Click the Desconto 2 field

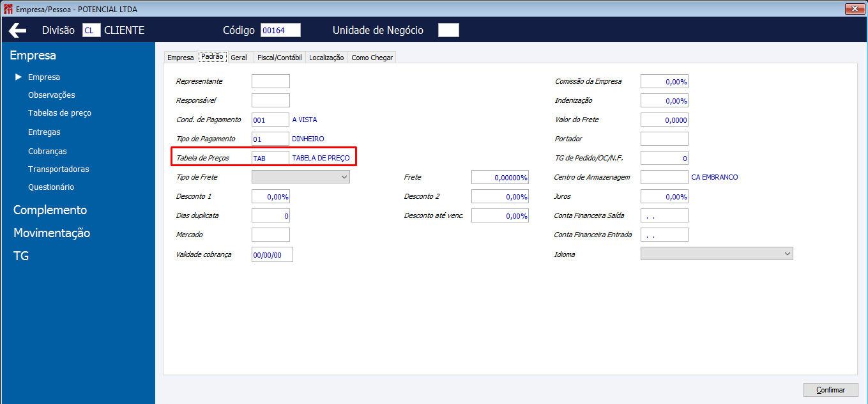tap(500, 197)
